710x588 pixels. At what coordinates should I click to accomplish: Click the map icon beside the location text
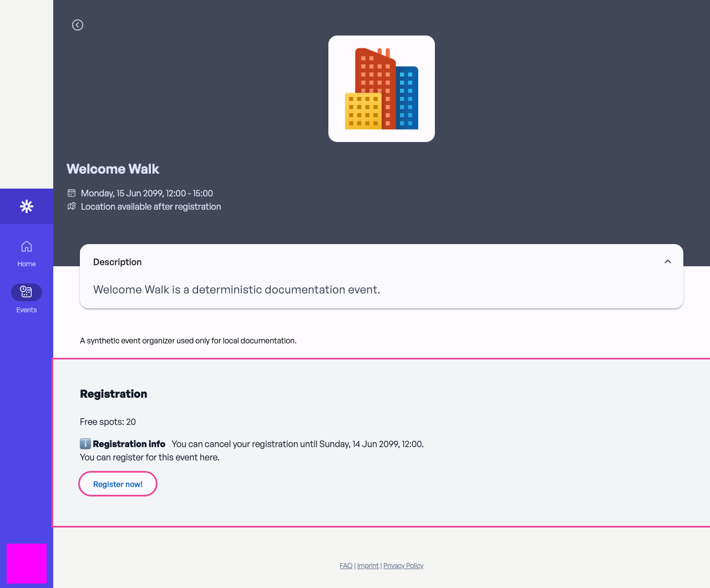point(72,206)
